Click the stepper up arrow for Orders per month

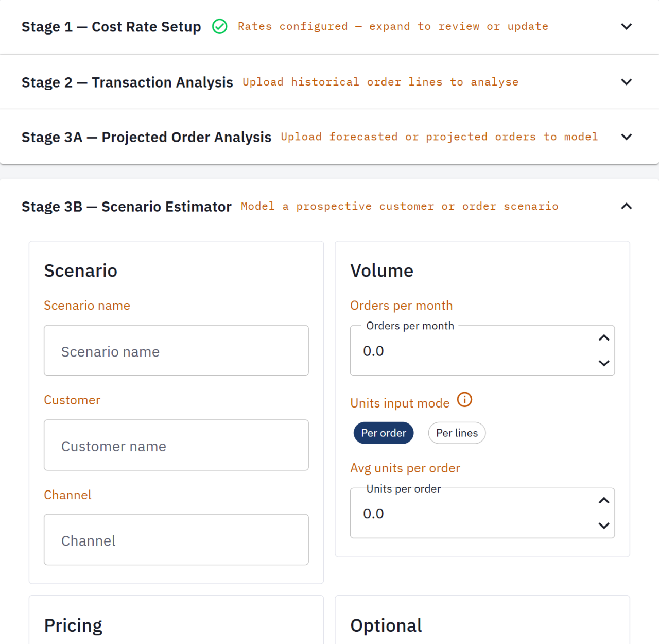pyautogui.click(x=604, y=338)
